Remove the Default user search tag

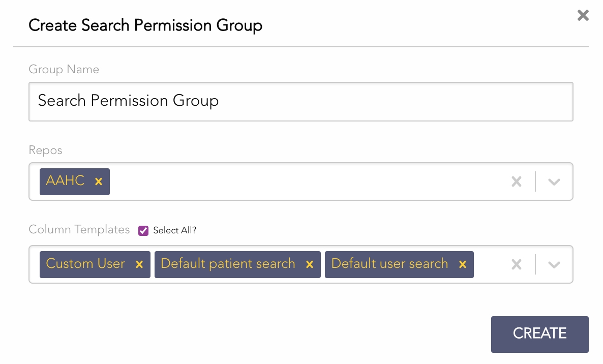pos(462,264)
